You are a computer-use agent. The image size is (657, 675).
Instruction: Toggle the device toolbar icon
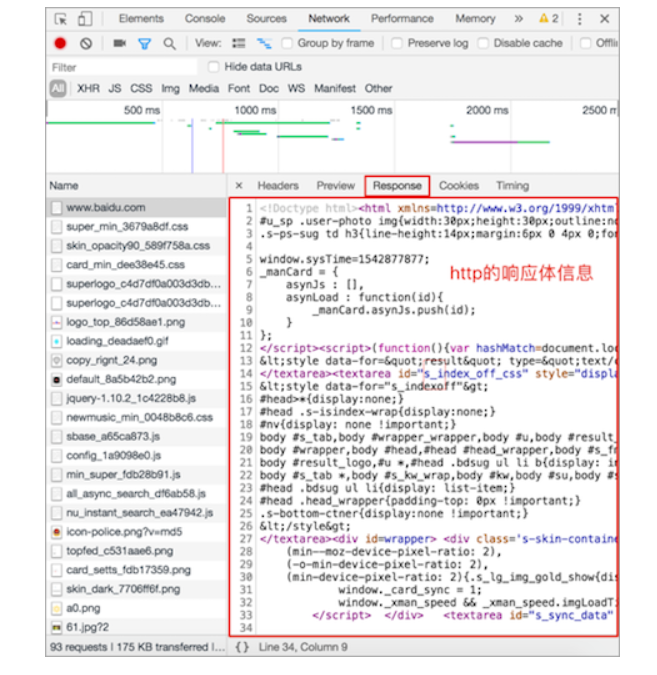84,19
